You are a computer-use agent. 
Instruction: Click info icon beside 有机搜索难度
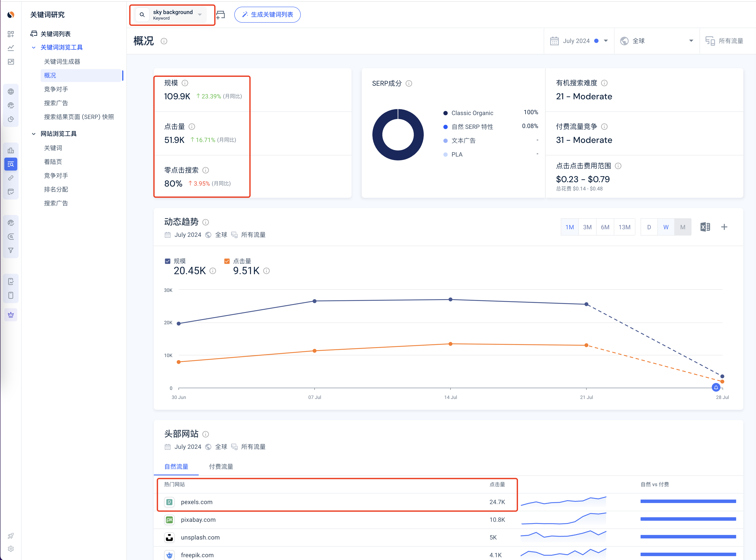click(604, 83)
